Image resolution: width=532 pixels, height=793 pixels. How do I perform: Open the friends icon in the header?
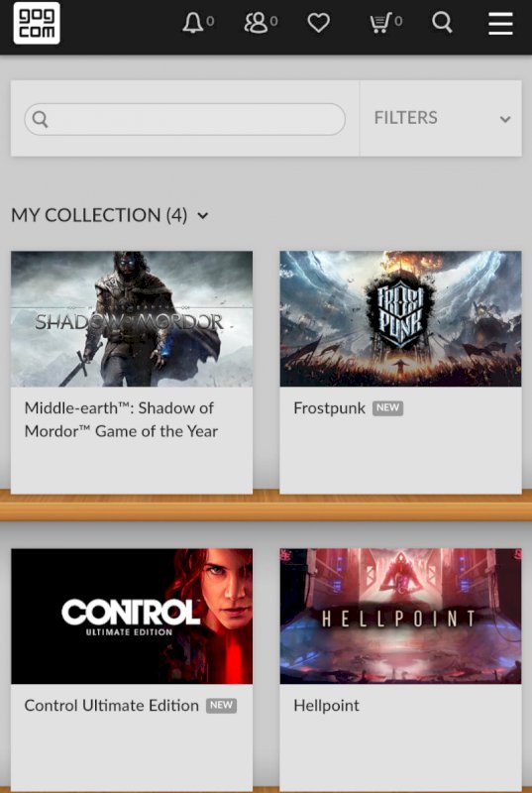coord(256,23)
